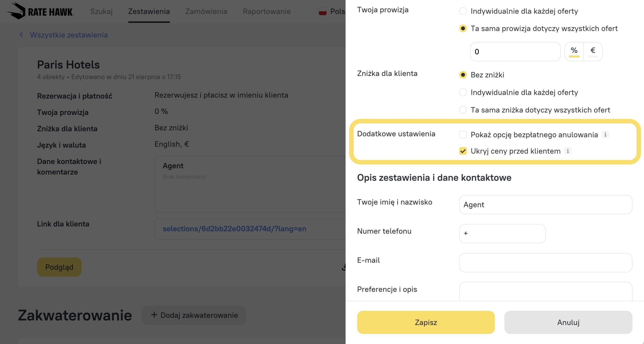
Task: Click info icon beside hide prices option
Action: click(x=568, y=151)
